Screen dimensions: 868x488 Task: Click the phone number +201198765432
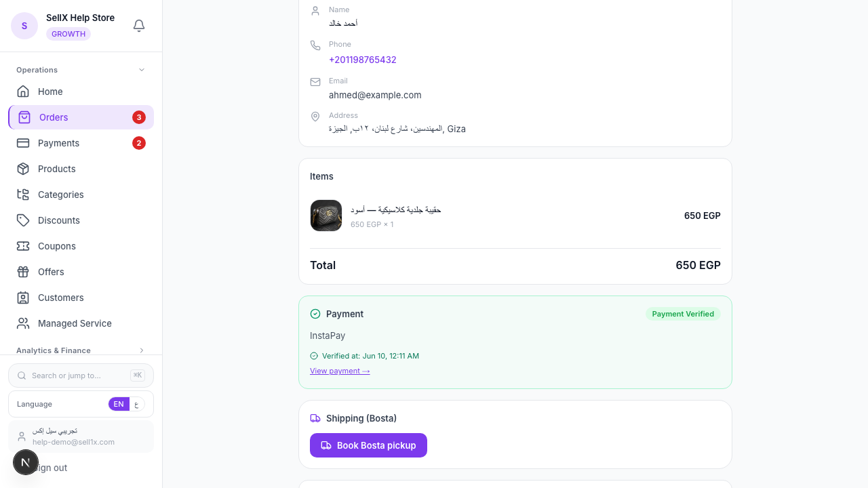(x=363, y=60)
